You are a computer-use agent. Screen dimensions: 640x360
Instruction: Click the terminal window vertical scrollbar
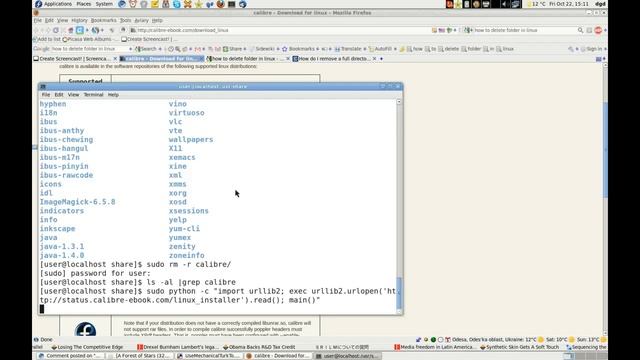pos(399,207)
